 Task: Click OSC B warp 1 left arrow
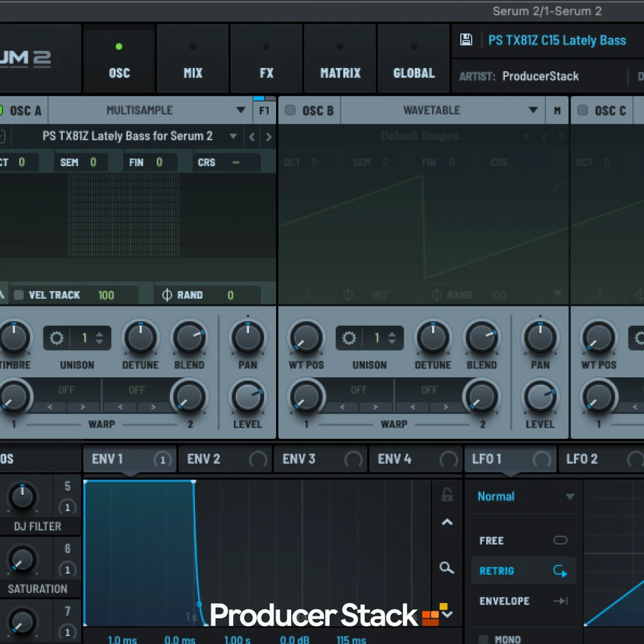343,407
